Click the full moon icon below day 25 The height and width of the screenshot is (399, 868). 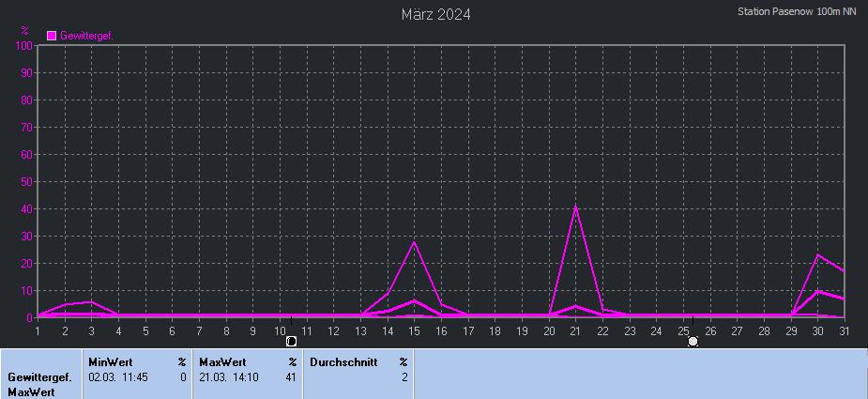click(693, 342)
